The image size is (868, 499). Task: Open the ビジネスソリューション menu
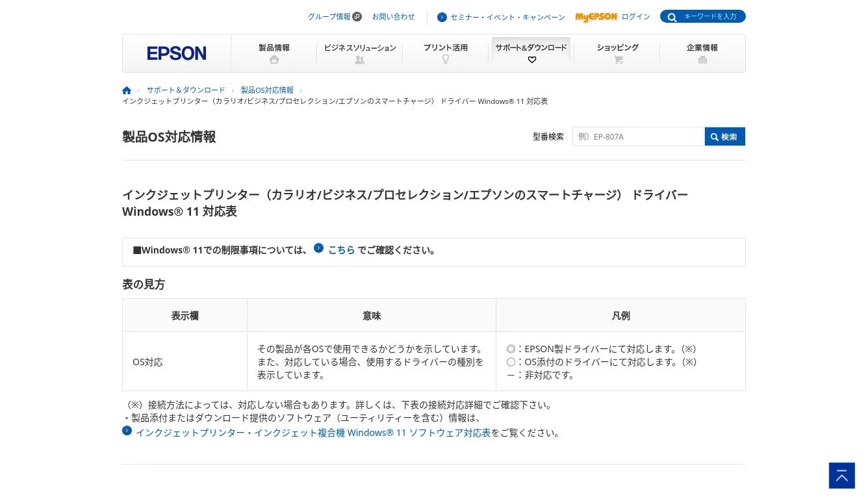[360, 53]
